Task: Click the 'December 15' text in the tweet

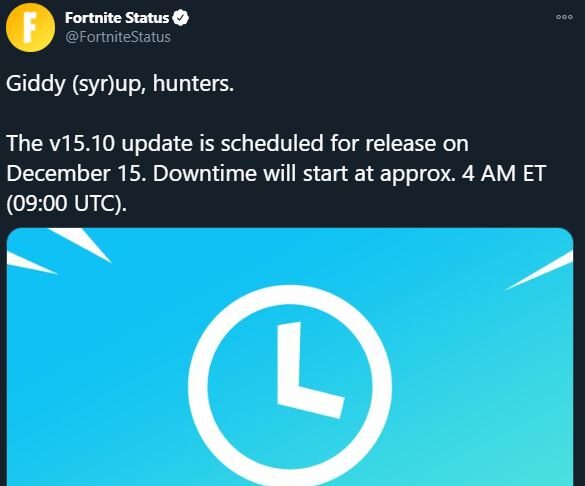Action: tap(73, 173)
